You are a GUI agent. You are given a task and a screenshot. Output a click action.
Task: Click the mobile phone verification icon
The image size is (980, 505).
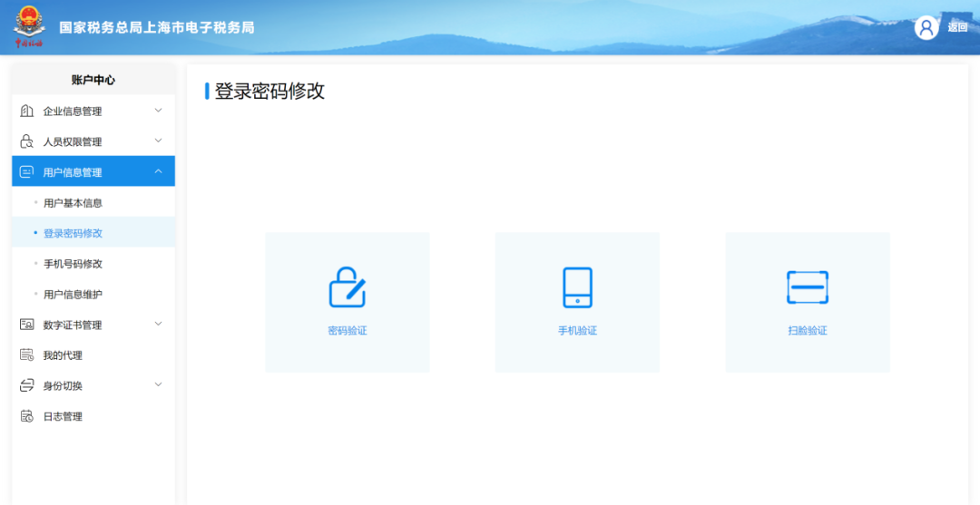point(577,287)
